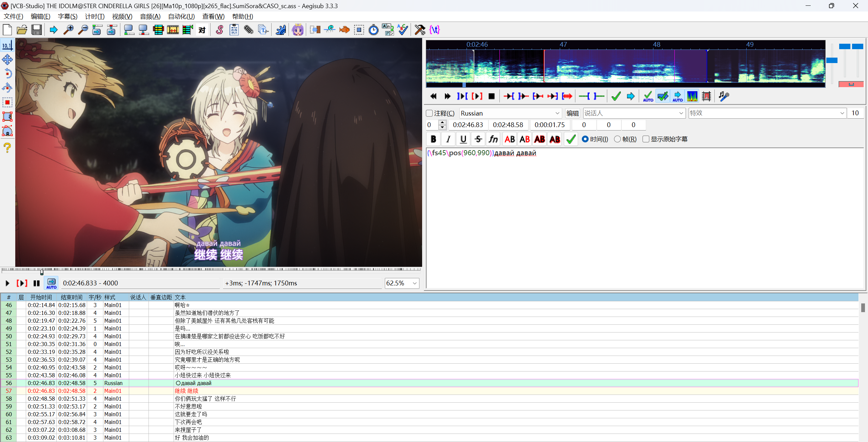The height and width of the screenshot is (442, 868).
Task: Toggle audio auto-scroll blue arrow AUTO
Action: pos(677,96)
